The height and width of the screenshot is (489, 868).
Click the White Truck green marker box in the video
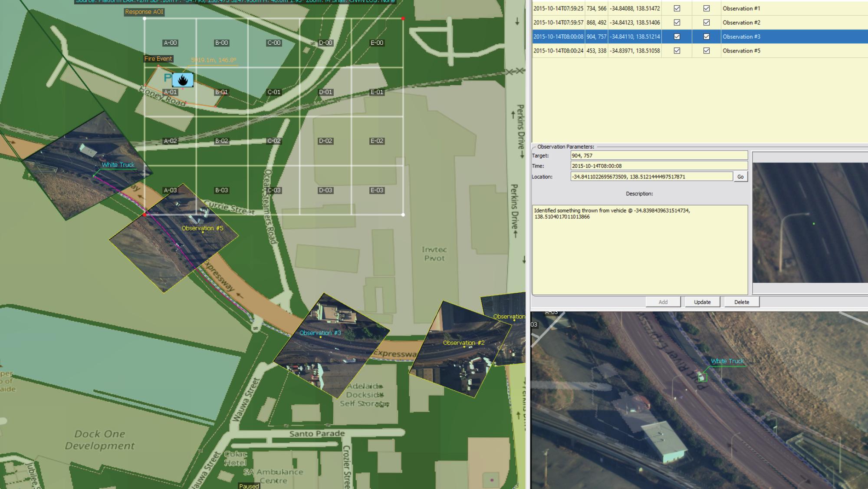point(702,377)
